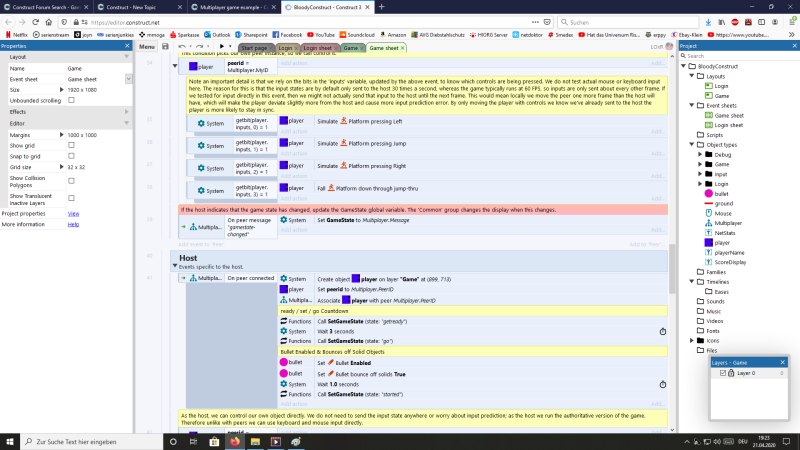The height and width of the screenshot is (450, 800).
Task: Edit the layout Name field 'Game'
Action: [98, 68]
